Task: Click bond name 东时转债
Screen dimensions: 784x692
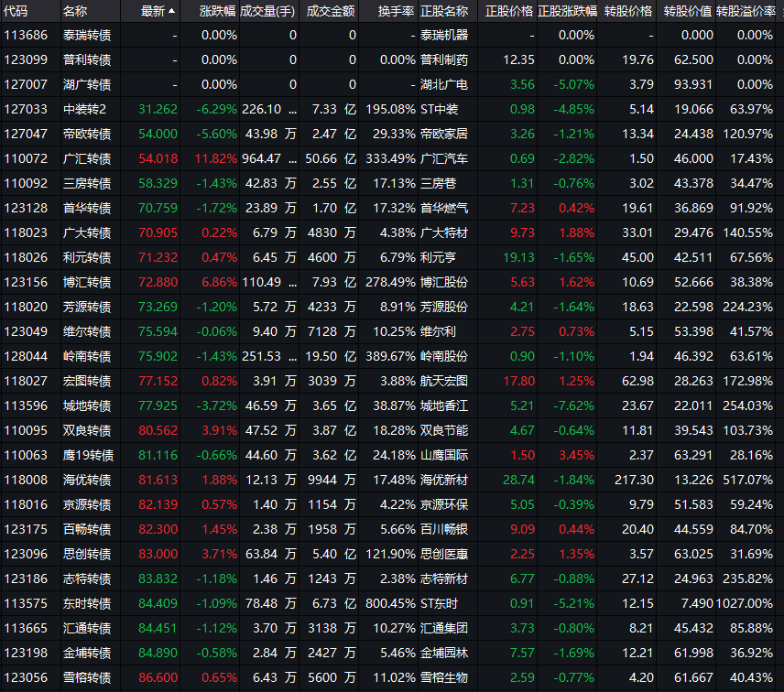Action: [87, 603]
